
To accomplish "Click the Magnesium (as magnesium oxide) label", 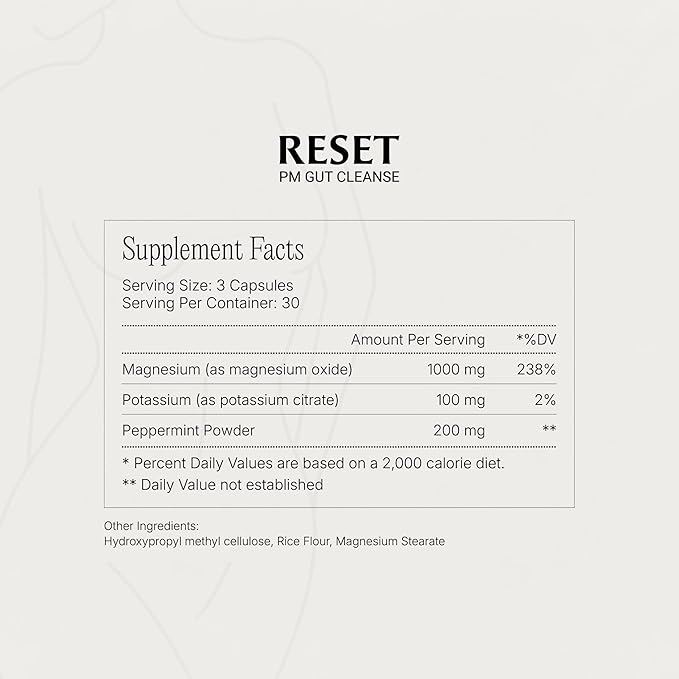I will coord(237,370).
